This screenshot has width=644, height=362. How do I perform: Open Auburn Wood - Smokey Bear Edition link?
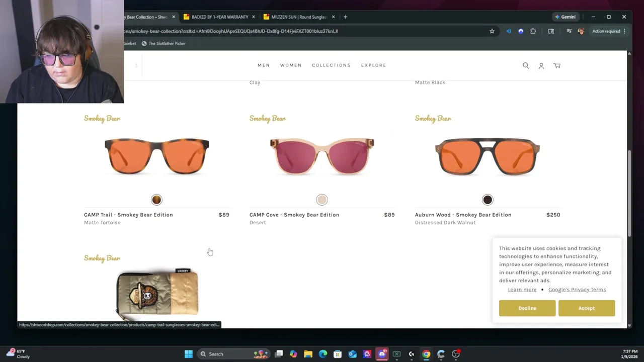tap(463, 215)
